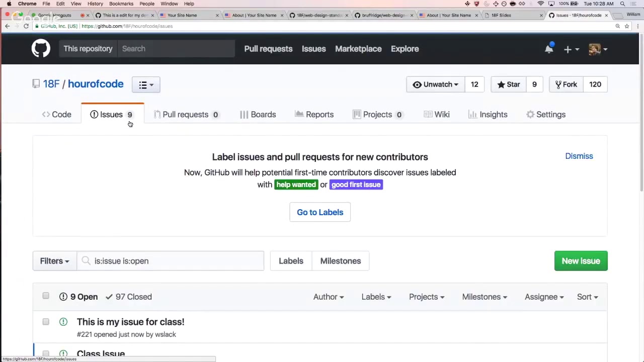Open 'This is my issue for class!' issue
This screenshot has width=644, height=362.
click(130, 322)
